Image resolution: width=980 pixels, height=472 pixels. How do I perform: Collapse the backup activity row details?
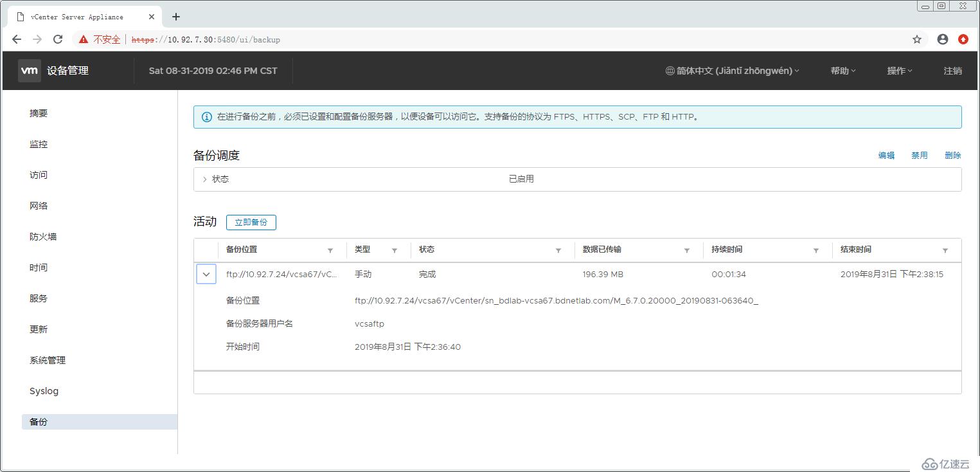click(206, 275)
